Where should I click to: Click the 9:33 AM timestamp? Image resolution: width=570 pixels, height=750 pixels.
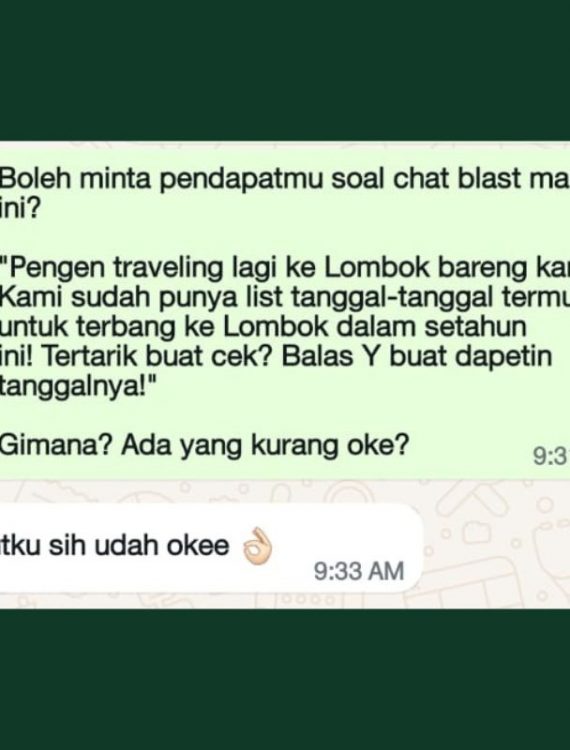tap(359, 571)
